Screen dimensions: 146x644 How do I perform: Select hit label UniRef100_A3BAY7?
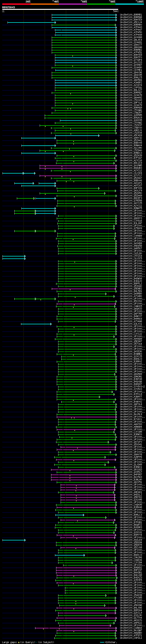click(131, 397)
